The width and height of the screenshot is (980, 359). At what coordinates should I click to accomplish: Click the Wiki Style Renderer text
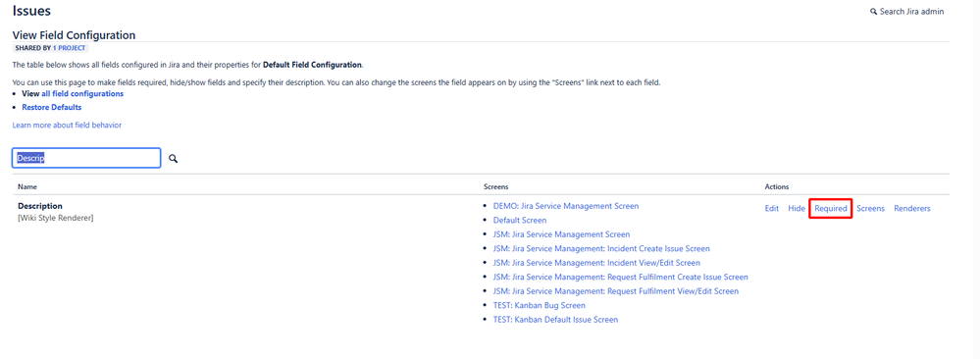(x=56, y=218)
